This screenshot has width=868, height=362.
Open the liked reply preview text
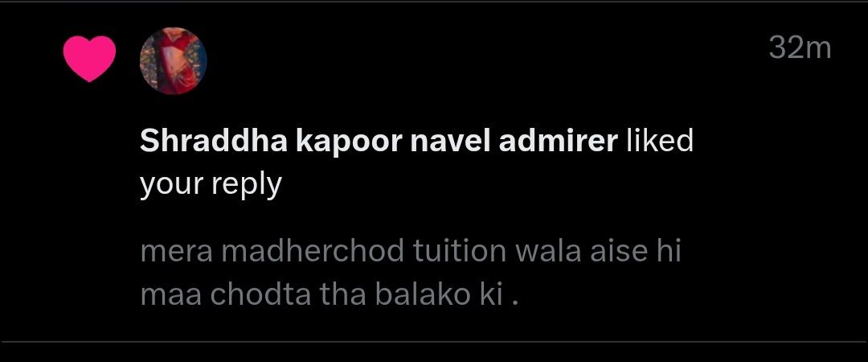[410, 274]
